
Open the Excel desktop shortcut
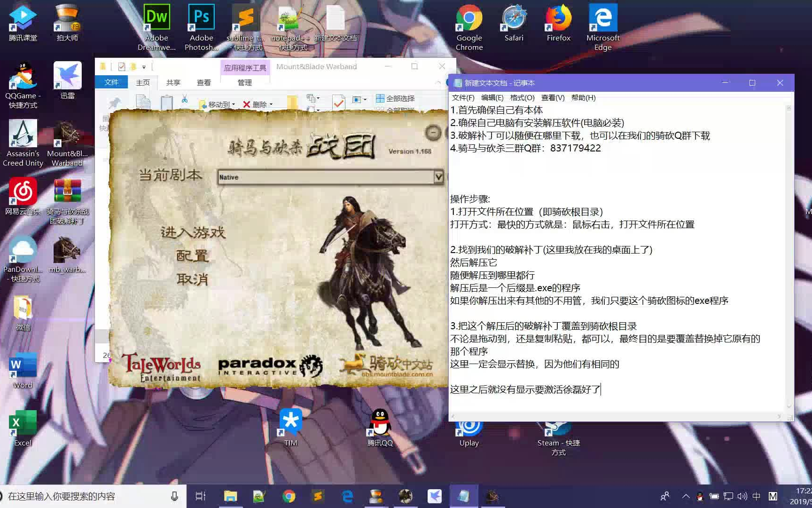[x=23, y=428]
